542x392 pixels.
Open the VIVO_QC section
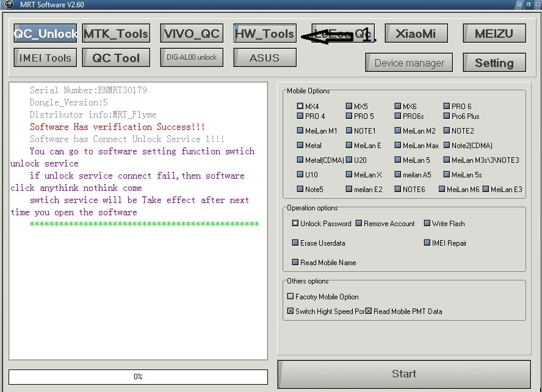192,34
